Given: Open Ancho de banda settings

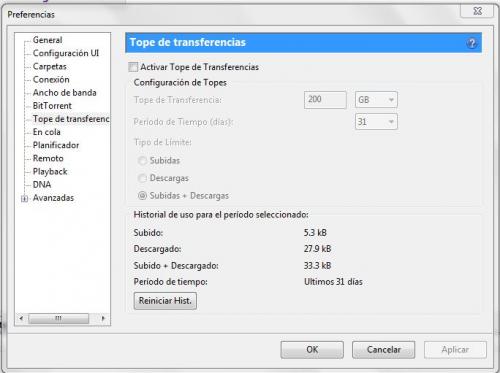Looking at the screenshot, I should (64, 93).
